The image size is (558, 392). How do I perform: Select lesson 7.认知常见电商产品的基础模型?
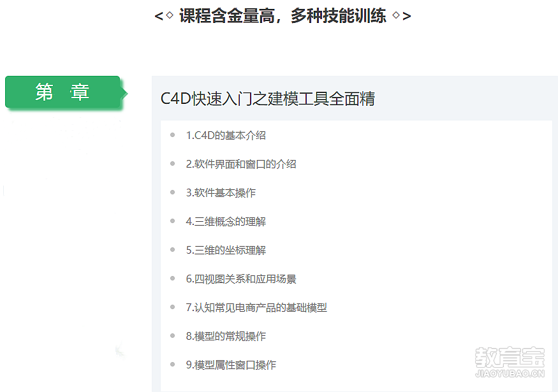256,307
